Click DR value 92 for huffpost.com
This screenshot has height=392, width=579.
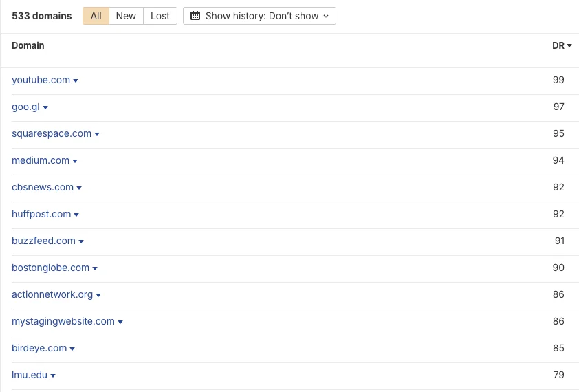pos(558,214)
